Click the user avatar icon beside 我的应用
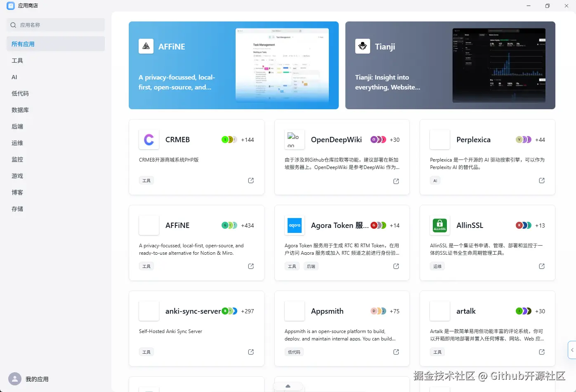The image size is (576, 392). [x=15, y=379]
